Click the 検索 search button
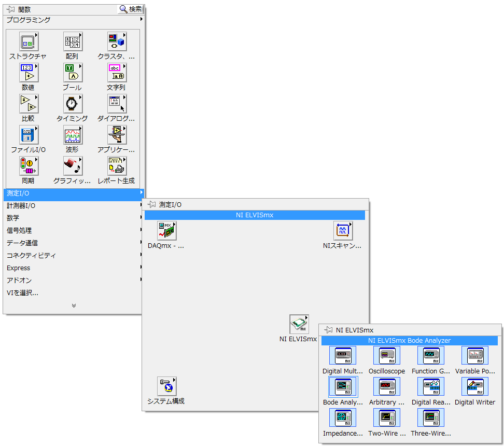The width and height of the screenshot is (504, 446). click(131, 9)
